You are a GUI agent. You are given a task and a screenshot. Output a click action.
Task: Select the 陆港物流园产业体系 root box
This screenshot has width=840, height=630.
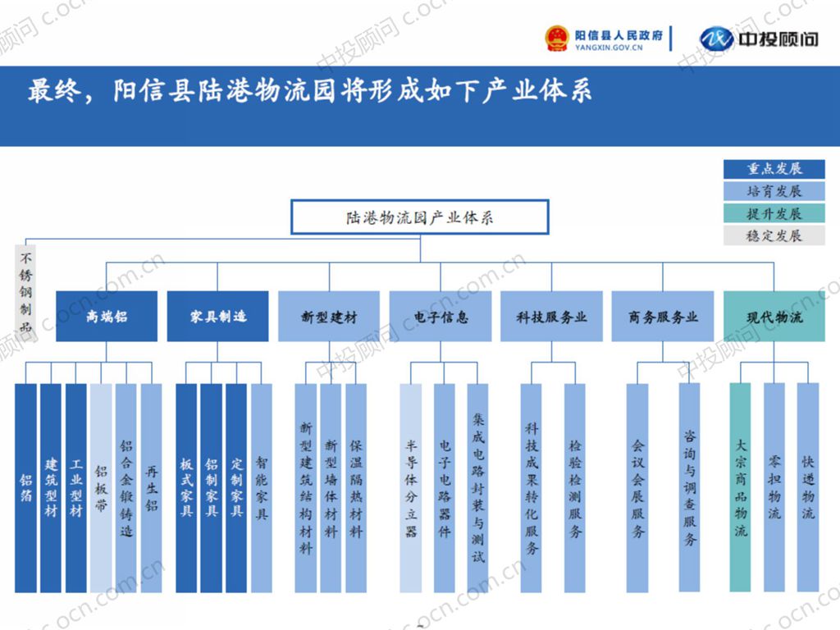coord(419,218)
